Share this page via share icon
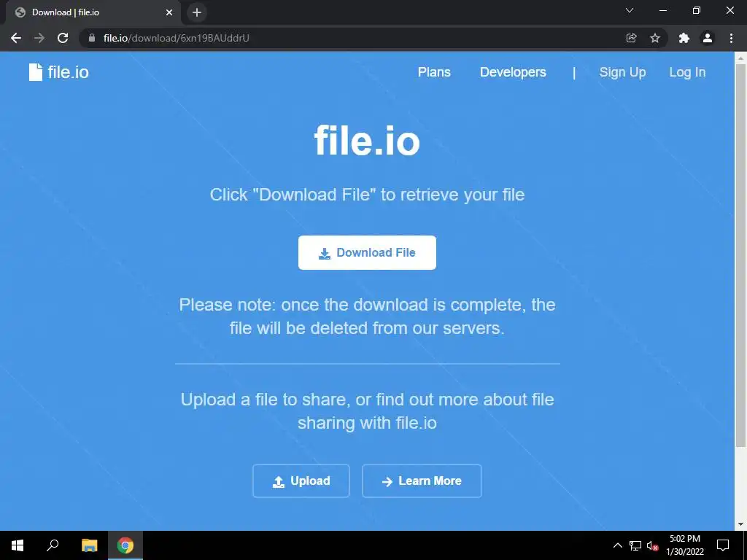 click(631, 38)
